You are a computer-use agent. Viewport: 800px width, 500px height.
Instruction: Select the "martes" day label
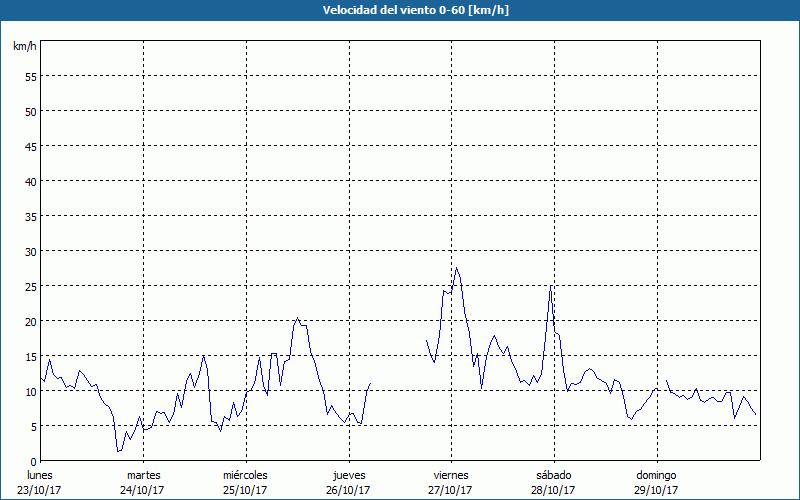point(143,475)
